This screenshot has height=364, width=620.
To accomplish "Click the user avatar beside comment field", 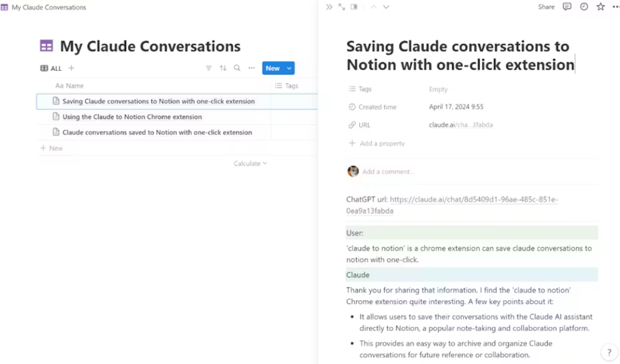I will click(x=353, y=171).
